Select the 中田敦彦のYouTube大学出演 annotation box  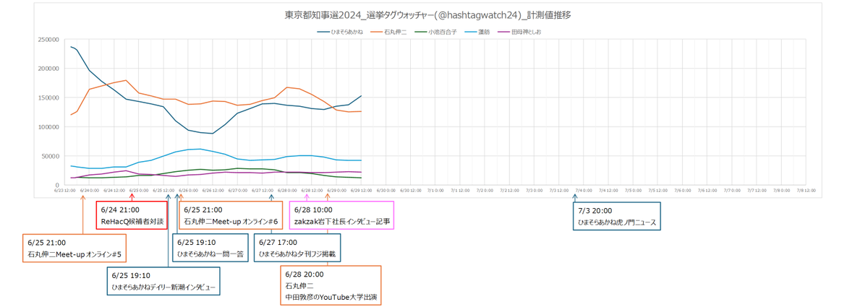[x=330, y=285]
